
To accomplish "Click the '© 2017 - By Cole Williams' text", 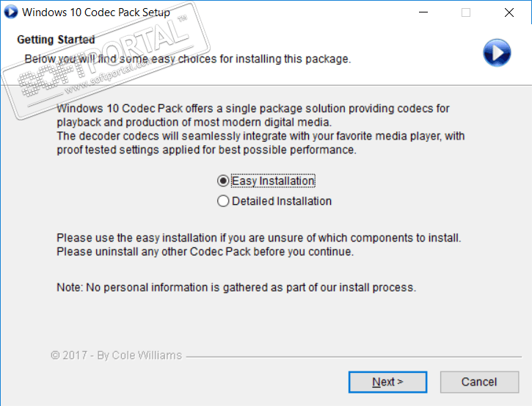I will click(117, 355).
